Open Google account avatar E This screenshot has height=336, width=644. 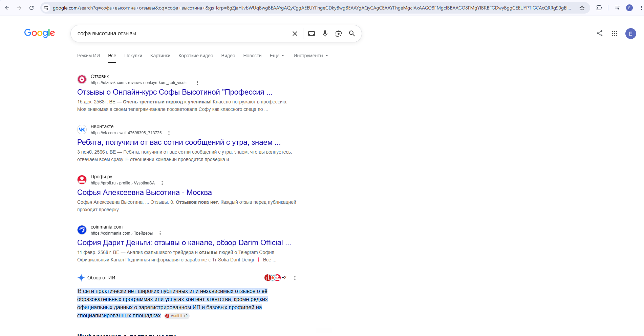631,34
